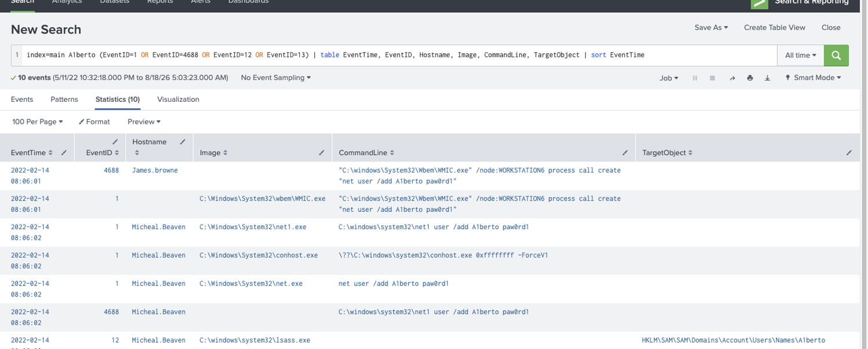Click the C:\windows\system32\lsass.exe image cell
This screenshot has width=868, height=349.
click(255, 340)
